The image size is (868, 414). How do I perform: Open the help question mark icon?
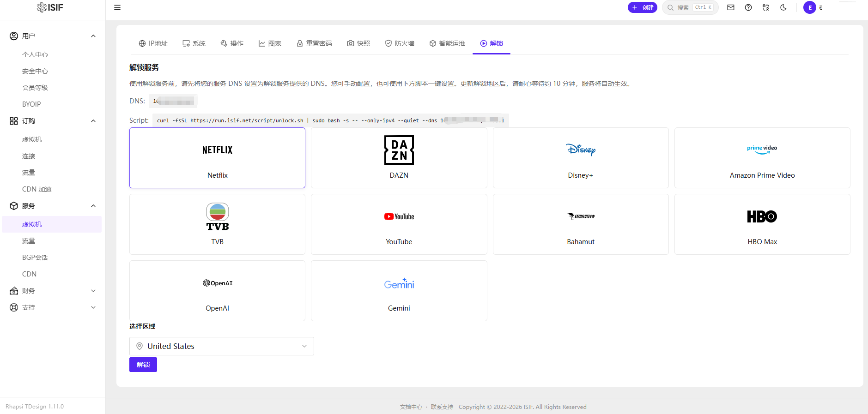(x=748, y=7)
